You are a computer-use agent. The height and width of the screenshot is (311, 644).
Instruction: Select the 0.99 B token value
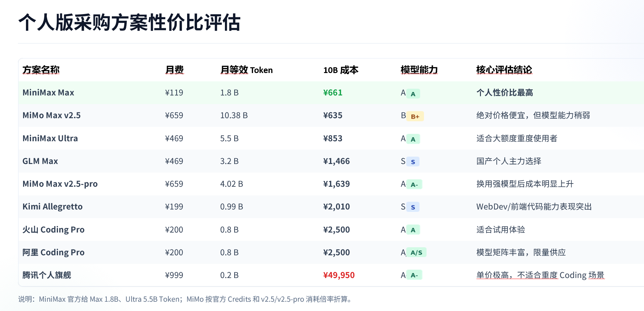(232, 207)
